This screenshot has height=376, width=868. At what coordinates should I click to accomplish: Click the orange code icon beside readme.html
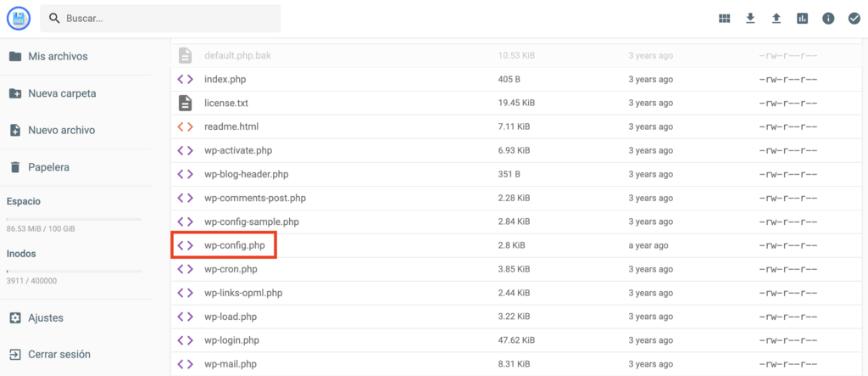pyautogui.click(x=185, y=126)
